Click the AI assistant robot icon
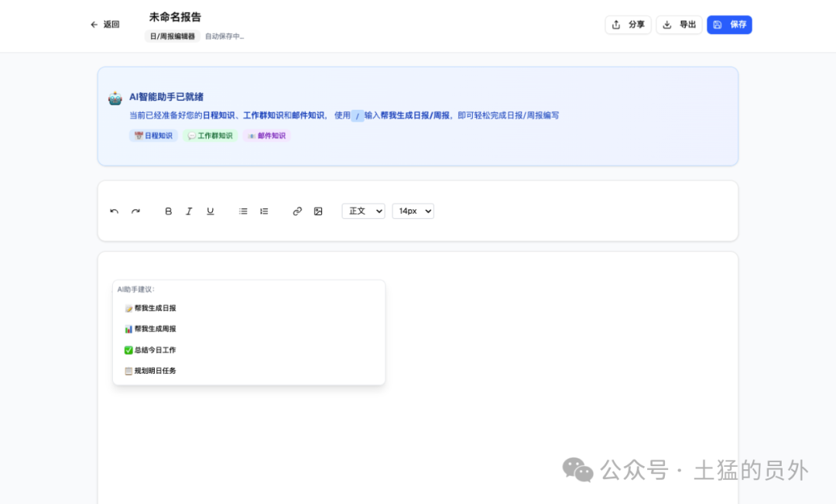 click(115, 98)
